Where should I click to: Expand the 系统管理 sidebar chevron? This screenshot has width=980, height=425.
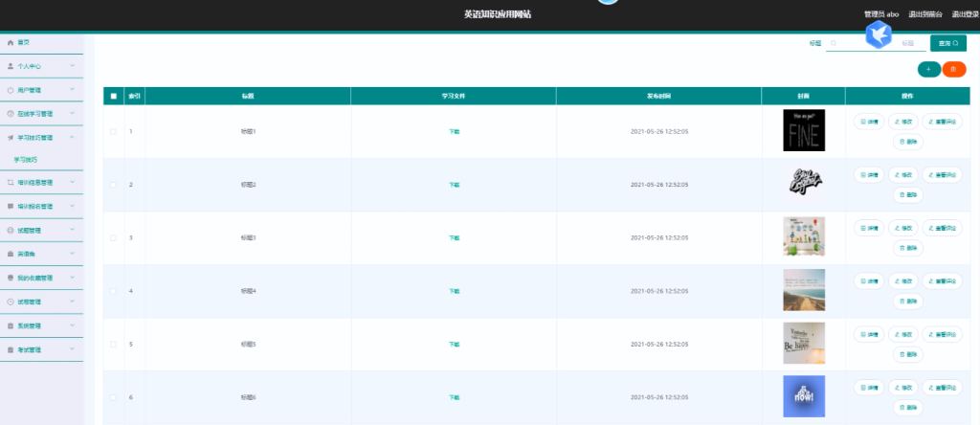point(73,325)
